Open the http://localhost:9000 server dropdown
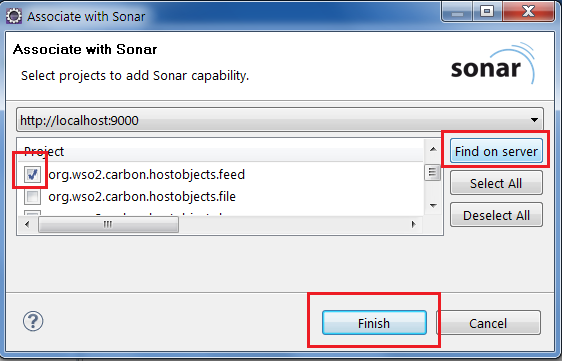Screen dimensions: 562x361 click(x=280, y=120)
